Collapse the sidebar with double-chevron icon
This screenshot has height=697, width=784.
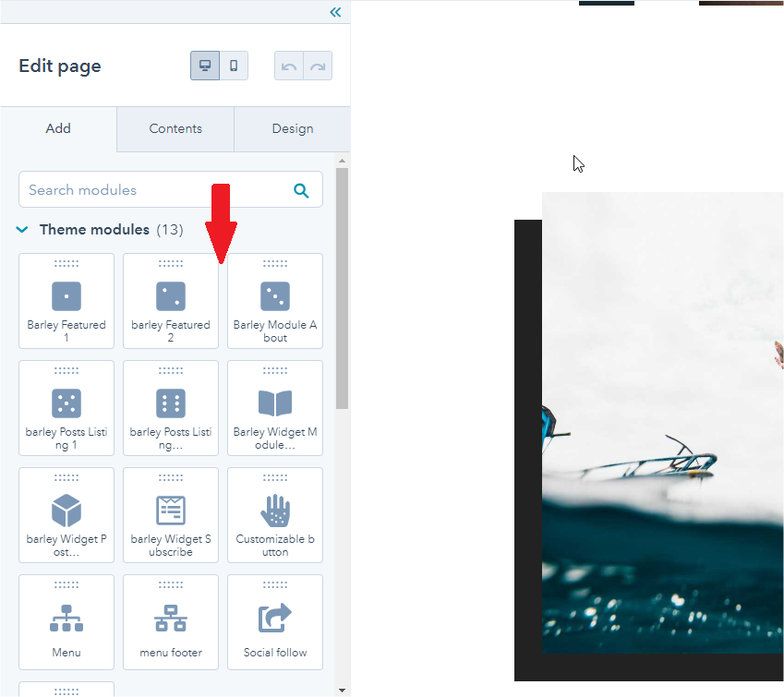pos(335,12)
